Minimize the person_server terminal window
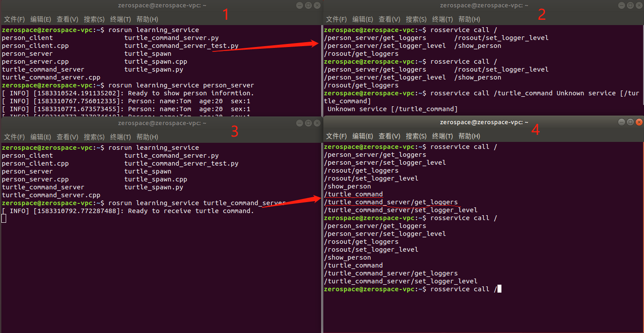Image resolution: width=644 pixels, height=333 pixels. 300,5
